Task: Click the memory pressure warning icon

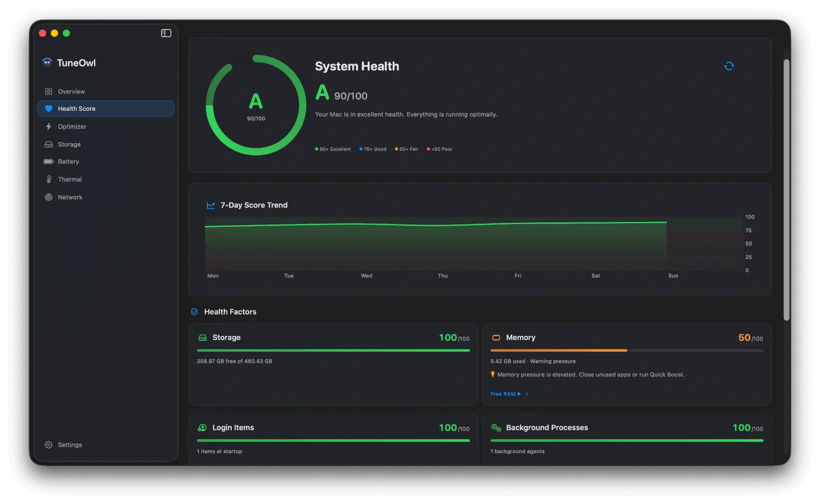Action: tap(492, 374)
